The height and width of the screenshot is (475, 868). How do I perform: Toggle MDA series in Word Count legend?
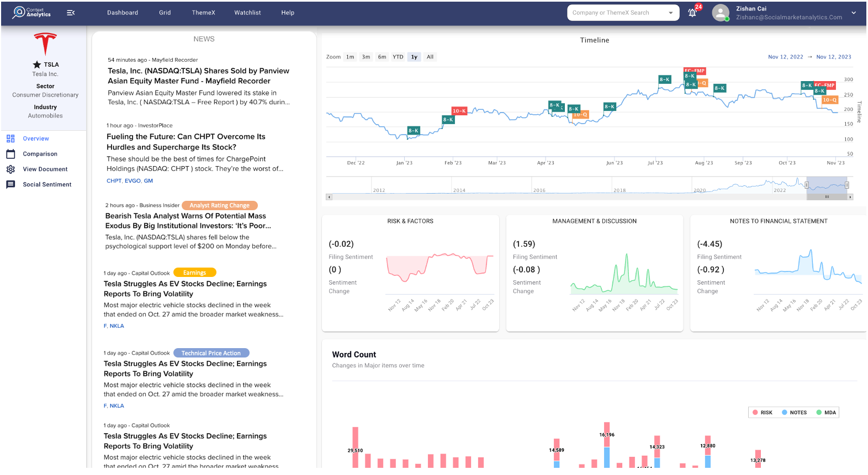(x=826, y=413)
